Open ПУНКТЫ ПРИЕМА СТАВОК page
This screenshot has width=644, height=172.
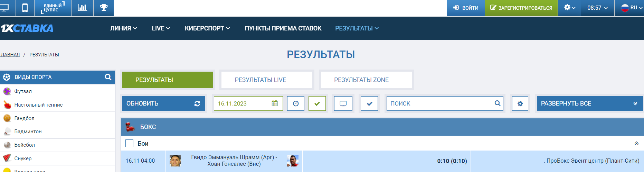point(283,28)
